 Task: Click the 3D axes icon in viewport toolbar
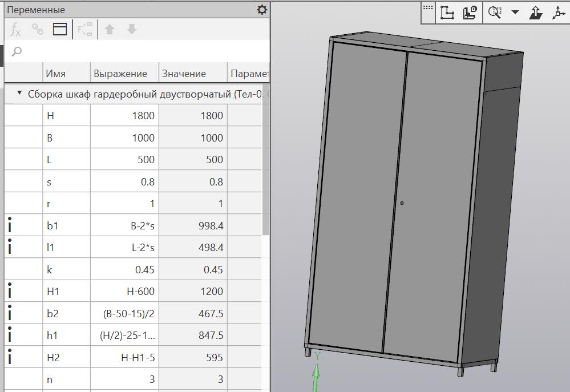[x=559, y=13]
